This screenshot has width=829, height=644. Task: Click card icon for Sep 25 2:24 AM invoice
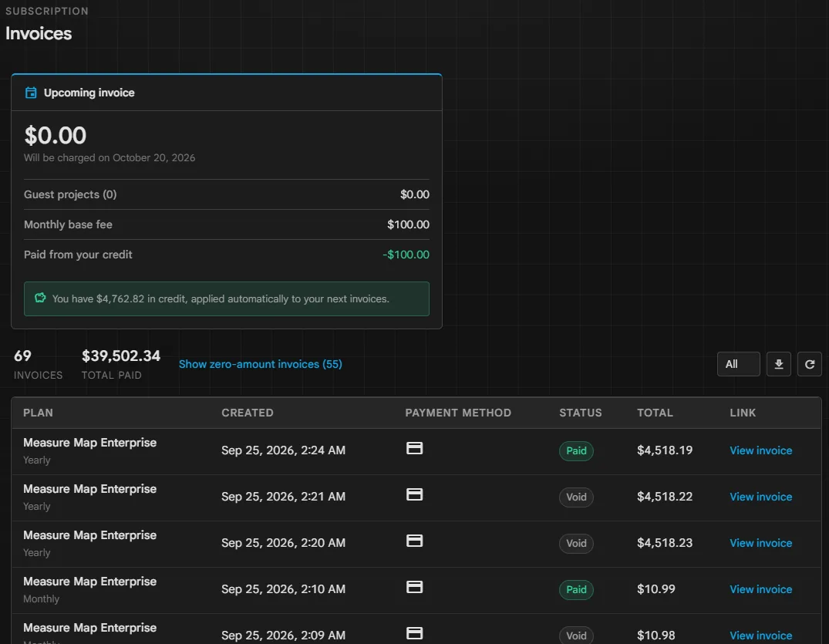pos(415,448)
